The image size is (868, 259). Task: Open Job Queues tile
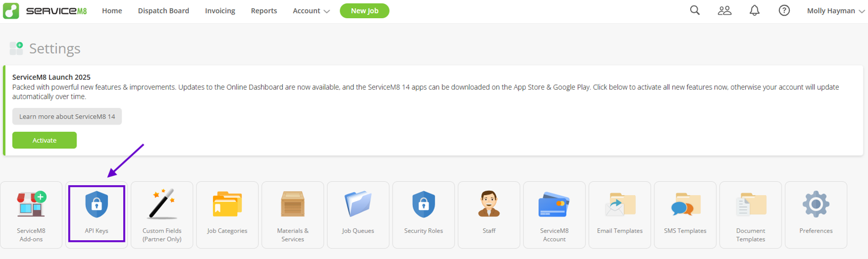358,215
